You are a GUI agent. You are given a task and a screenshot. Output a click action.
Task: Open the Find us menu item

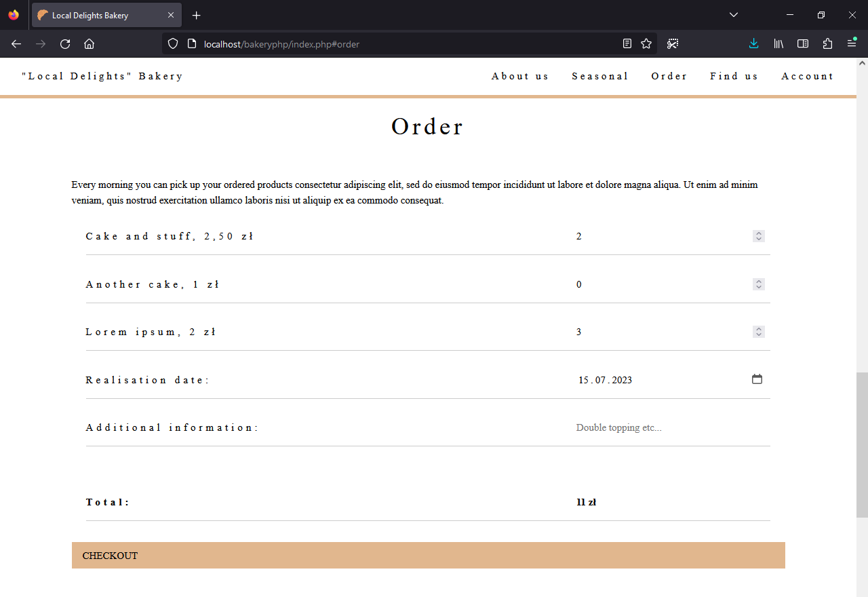click(x=734, y=76)
